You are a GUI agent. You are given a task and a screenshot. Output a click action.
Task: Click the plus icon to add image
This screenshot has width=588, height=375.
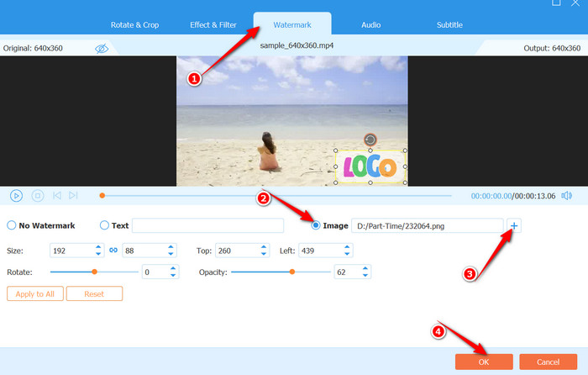tap(514, 225)
